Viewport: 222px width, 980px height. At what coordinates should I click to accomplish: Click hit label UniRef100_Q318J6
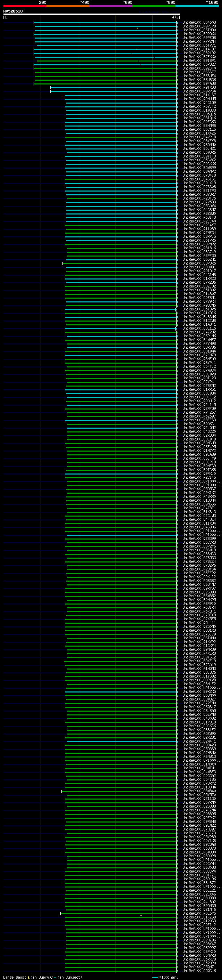[x=199, y=248]
